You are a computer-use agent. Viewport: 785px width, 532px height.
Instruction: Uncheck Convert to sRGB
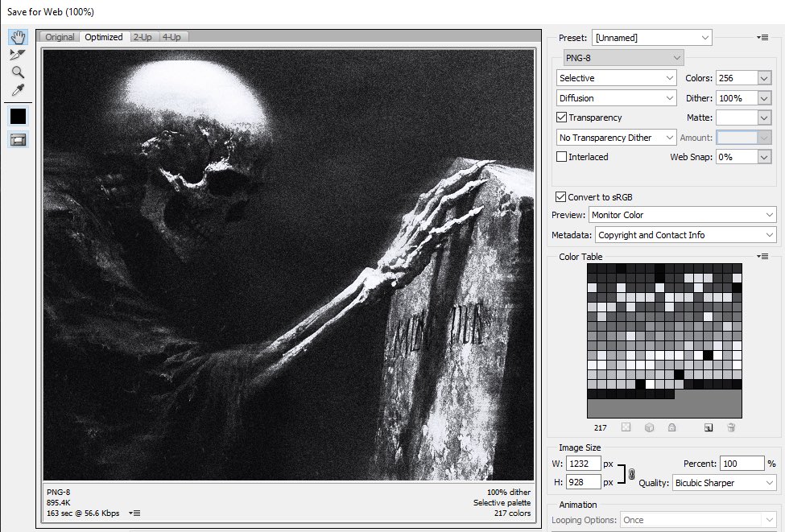[x=560, y=196]
